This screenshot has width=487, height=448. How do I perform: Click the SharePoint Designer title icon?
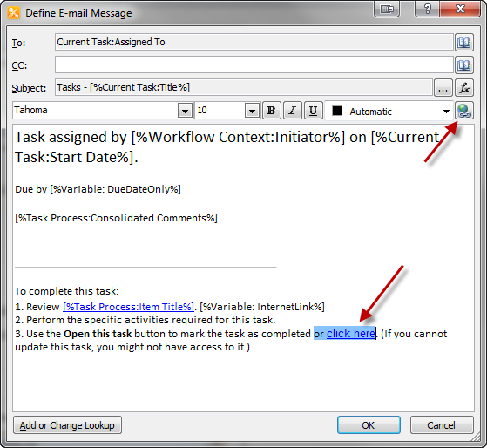[x=13, y=13]
